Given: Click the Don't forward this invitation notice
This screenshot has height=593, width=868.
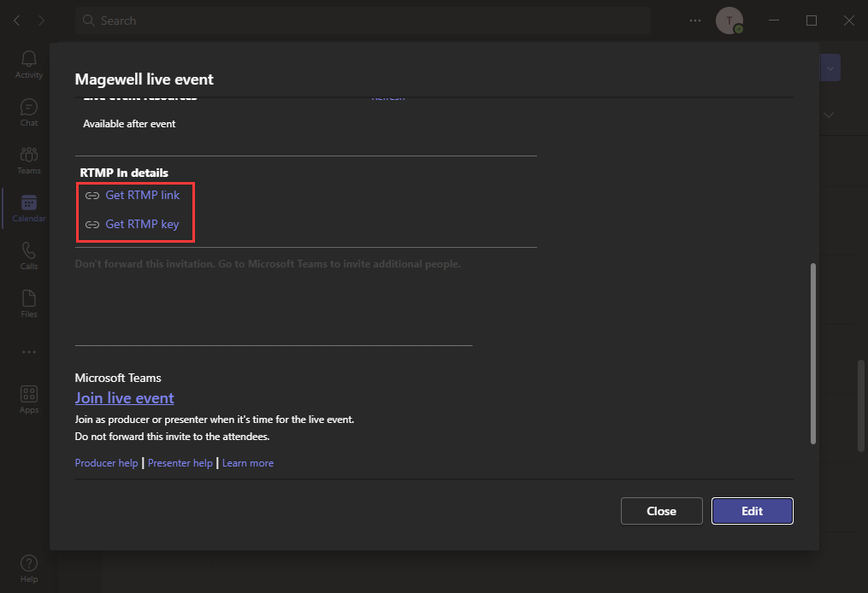Looking at the screenshot, I should pyautogui.click(x=268, y=264).
